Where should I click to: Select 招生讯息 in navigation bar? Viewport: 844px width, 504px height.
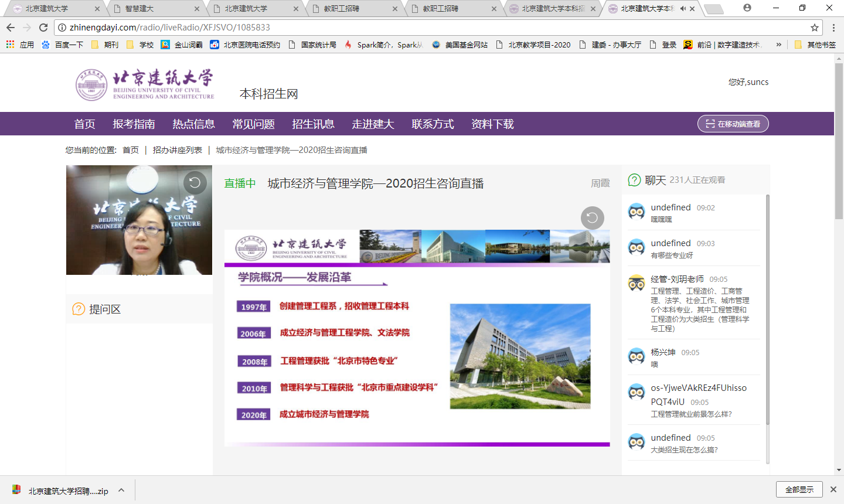(x=313, y=124)
